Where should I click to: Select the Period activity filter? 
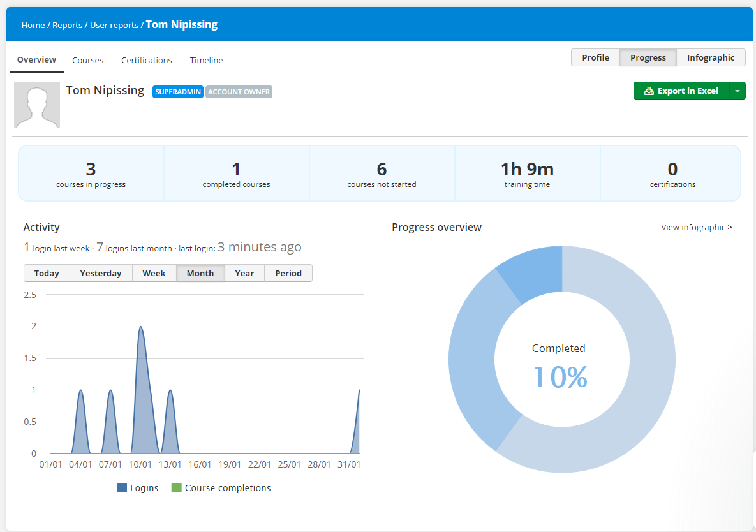tap(288, 273)
